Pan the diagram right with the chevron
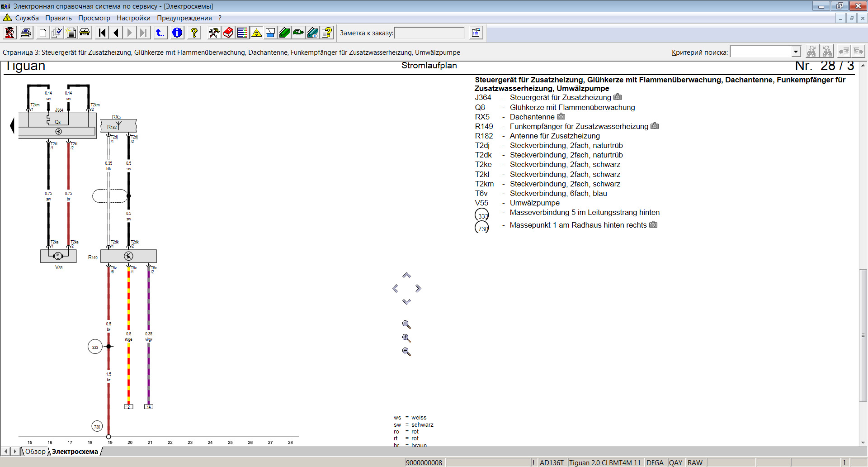Screen dimensions: 868x467 418,288
